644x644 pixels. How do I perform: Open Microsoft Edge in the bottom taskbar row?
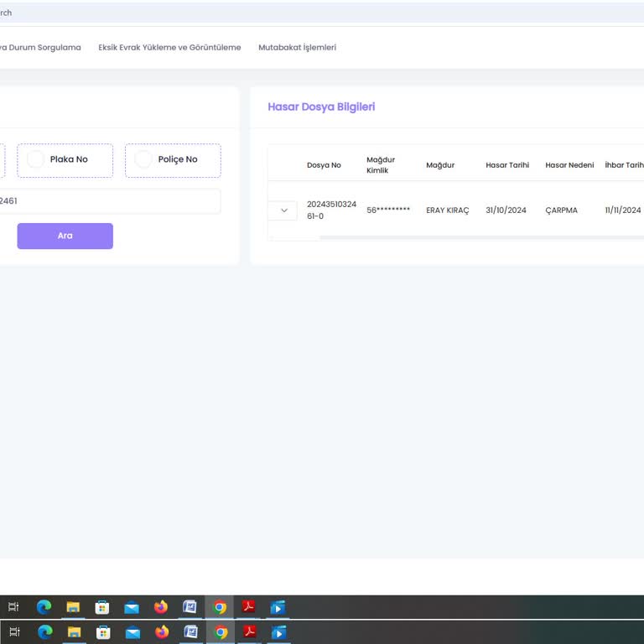44,632
